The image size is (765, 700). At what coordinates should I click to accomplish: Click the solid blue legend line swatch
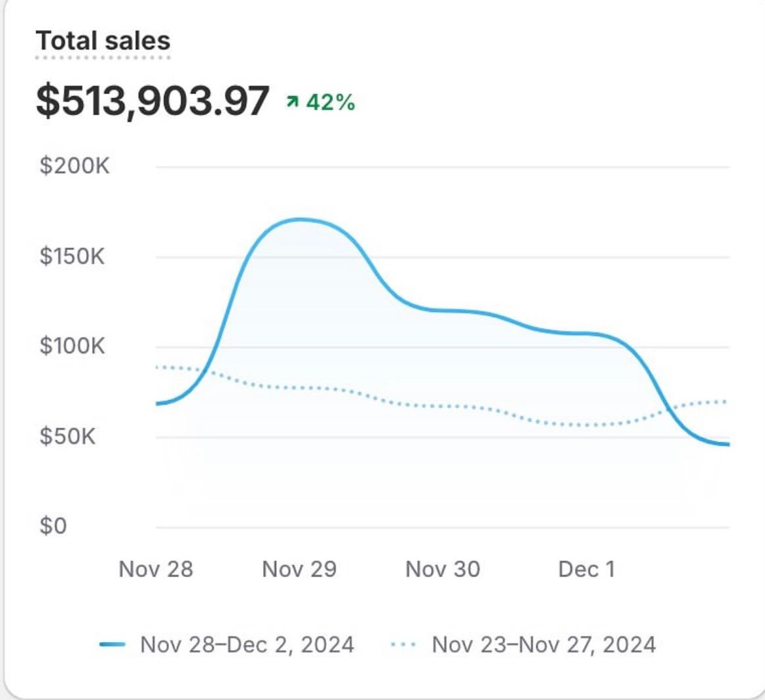[112, 645]
